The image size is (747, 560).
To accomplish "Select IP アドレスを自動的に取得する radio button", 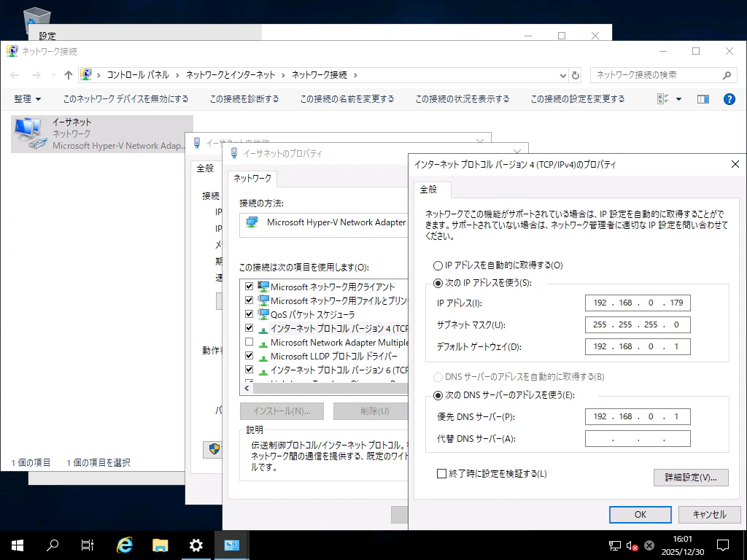I will (x=438, y=265).
